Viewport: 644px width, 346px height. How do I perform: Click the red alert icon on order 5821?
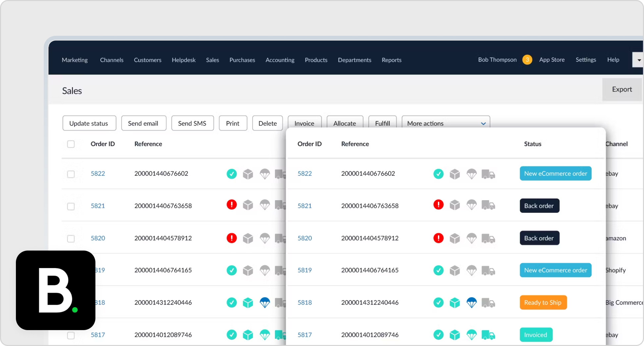[x=439, y=205]
